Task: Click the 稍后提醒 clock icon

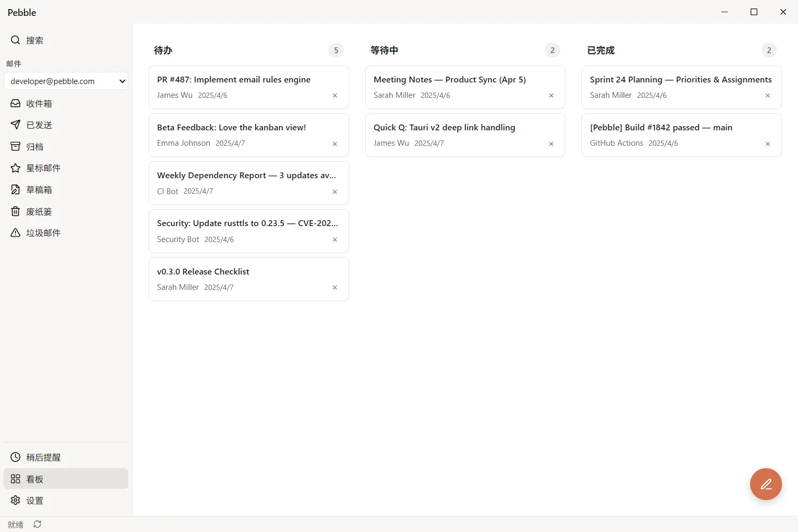Action: [15, 457]
